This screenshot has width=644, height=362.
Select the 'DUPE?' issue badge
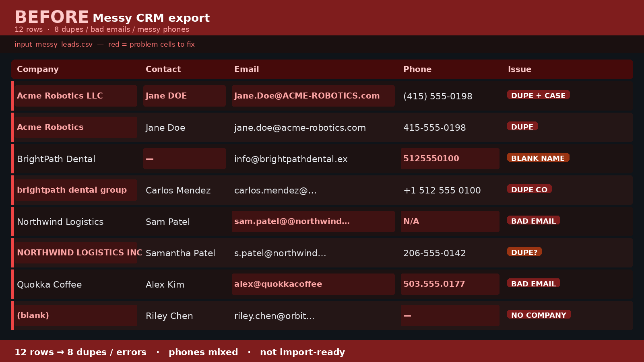tap(524, 252)
